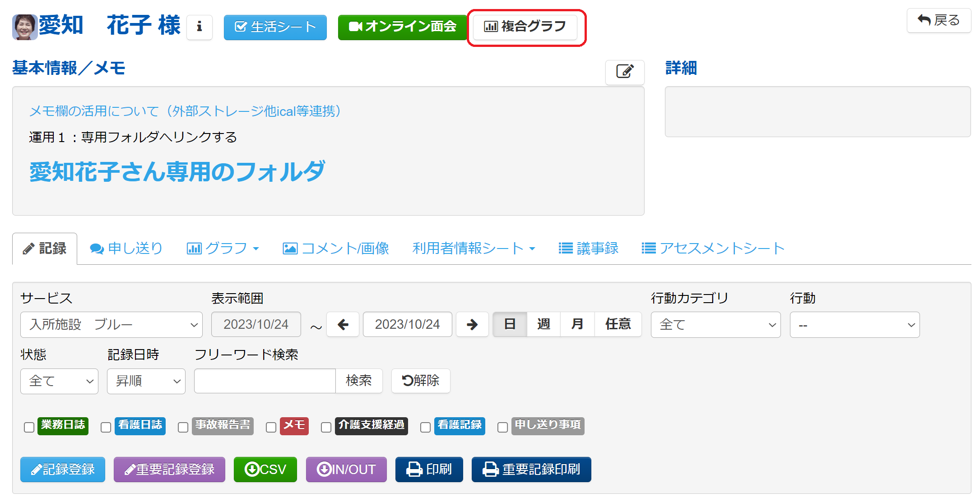Viewport: 980px width, 502px height.
Task: Click the 戻る back arrow button
Action: 938,20
